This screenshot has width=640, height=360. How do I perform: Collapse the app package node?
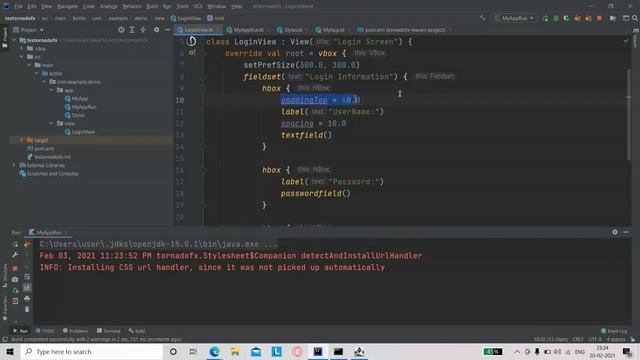pyautogui.click(x=51, y=90)
